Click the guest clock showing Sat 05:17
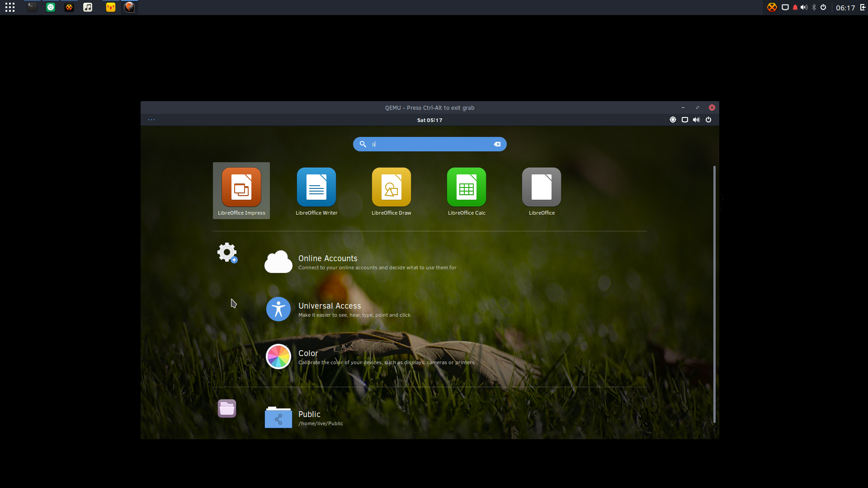This screenshot has height=488, width=868. click(429, 120)
